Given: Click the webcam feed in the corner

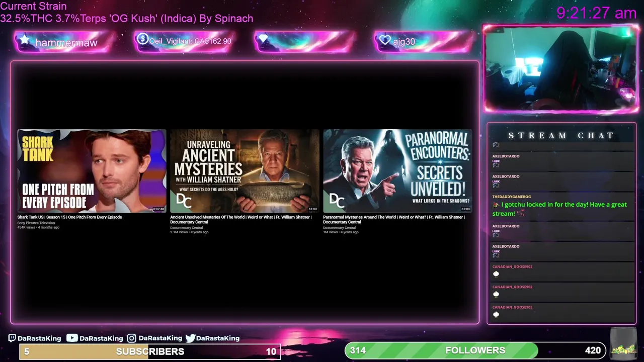Looking at the screenshot, I should [x=561, y=69].
